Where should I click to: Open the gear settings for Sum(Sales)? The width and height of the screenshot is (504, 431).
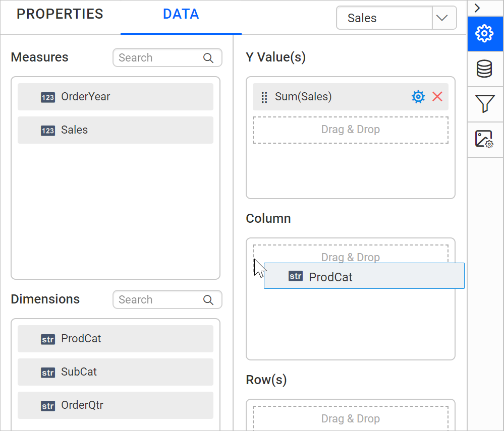[x=418, y=97]
